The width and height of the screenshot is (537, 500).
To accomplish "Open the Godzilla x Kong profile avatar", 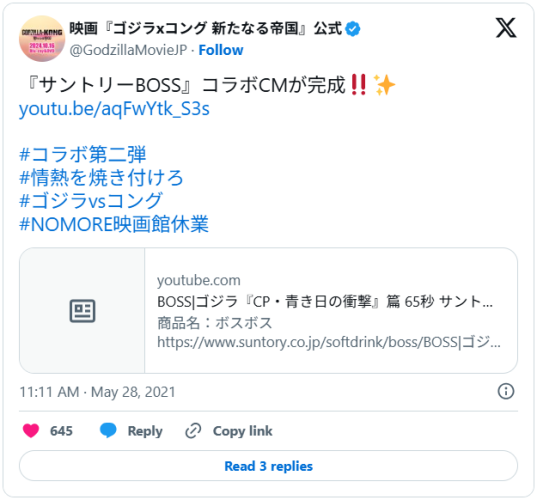I will click(x=42, y=39).
